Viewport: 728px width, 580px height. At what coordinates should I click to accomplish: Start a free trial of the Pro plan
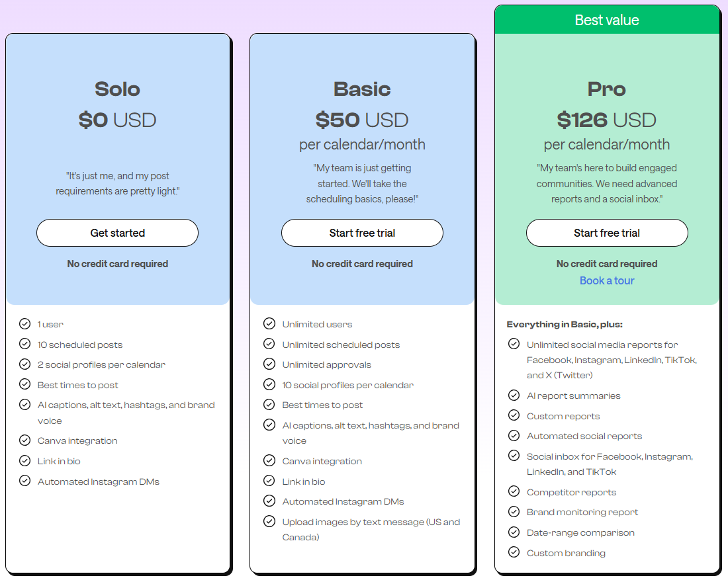tap(607, 233)
